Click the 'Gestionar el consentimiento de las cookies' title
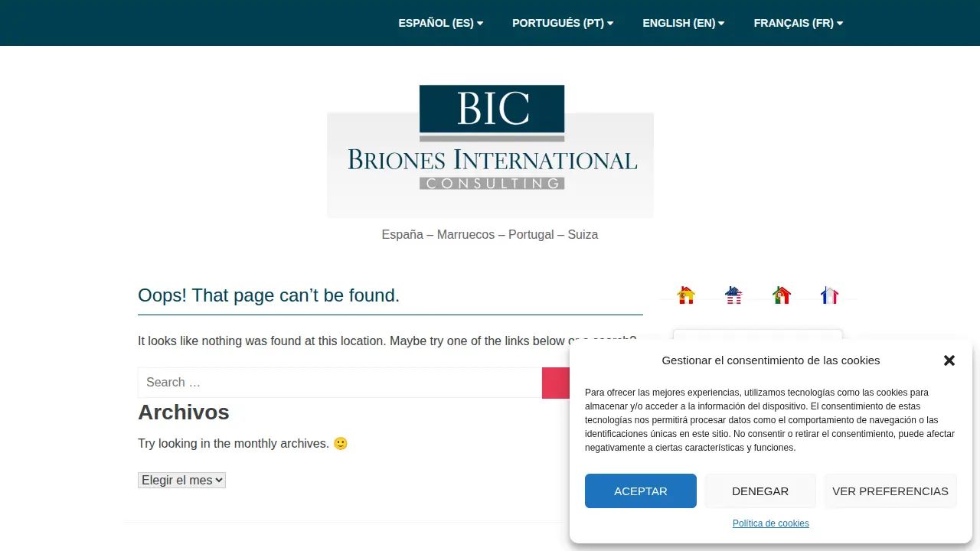980x551 pixels. tap(771, 360)
